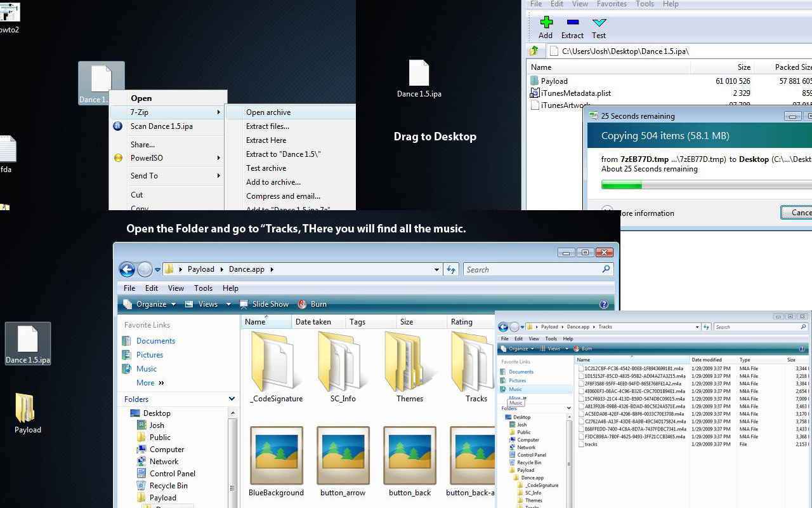Click Forward arrow in Dance.app window
Image resolution: width=812 pixels, height=508 pixels.
tap(145, 269)
